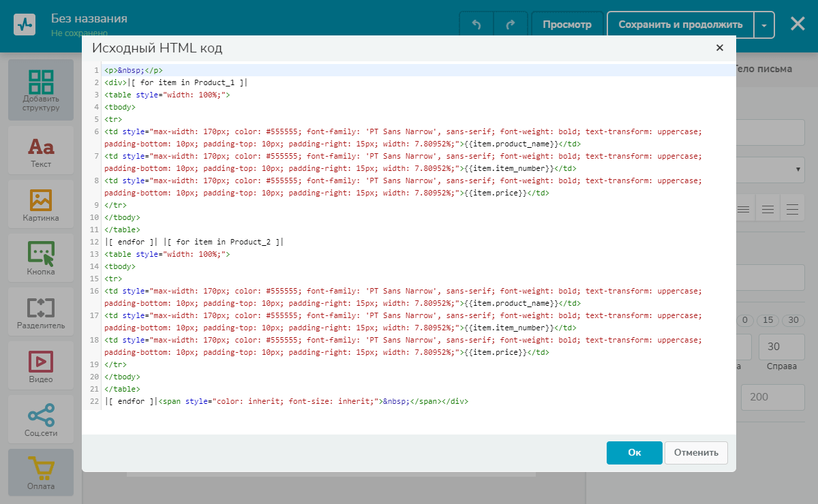Select the Add Structure (Добавить структуру) block
818x504 pixels.
pyautogui.click(x=41, y=90)
